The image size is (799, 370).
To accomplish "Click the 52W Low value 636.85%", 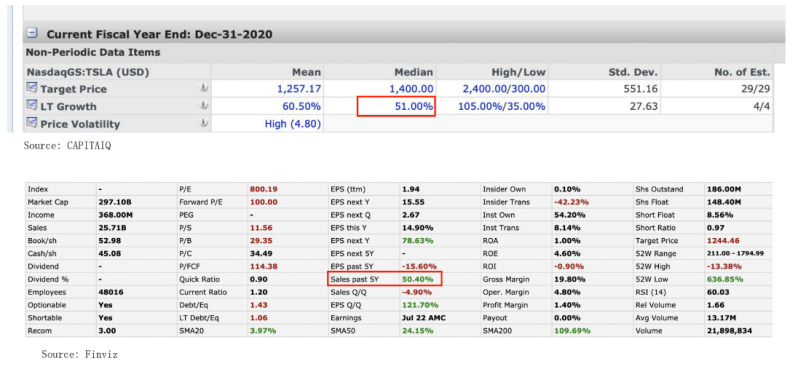I will pyautogui.click(x=725, y=279).
